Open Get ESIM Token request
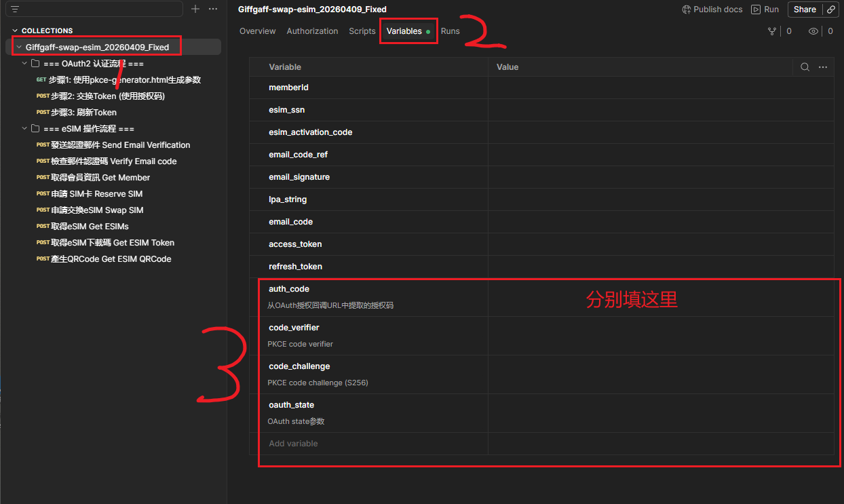 point(105,243)
